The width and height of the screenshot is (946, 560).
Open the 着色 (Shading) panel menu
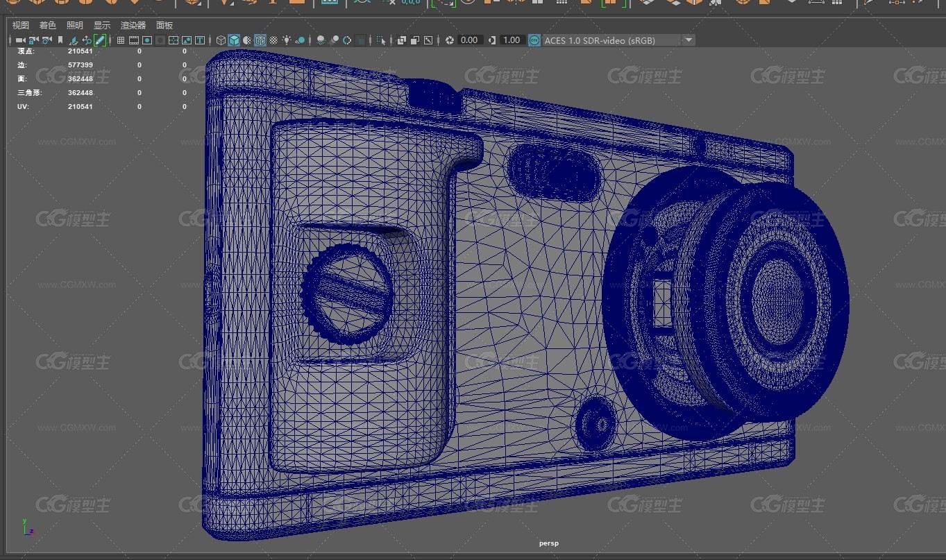(47, 26)
